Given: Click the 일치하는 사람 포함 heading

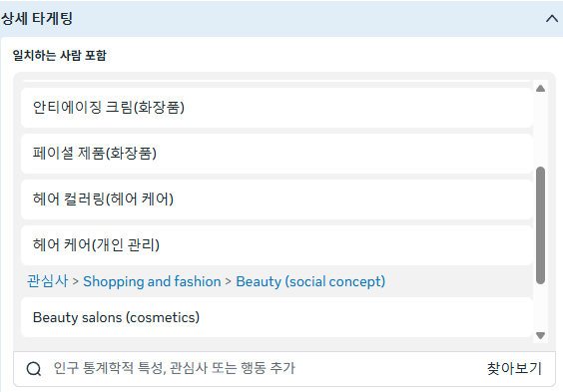Looking at the screenshot, I should [59, 56].
